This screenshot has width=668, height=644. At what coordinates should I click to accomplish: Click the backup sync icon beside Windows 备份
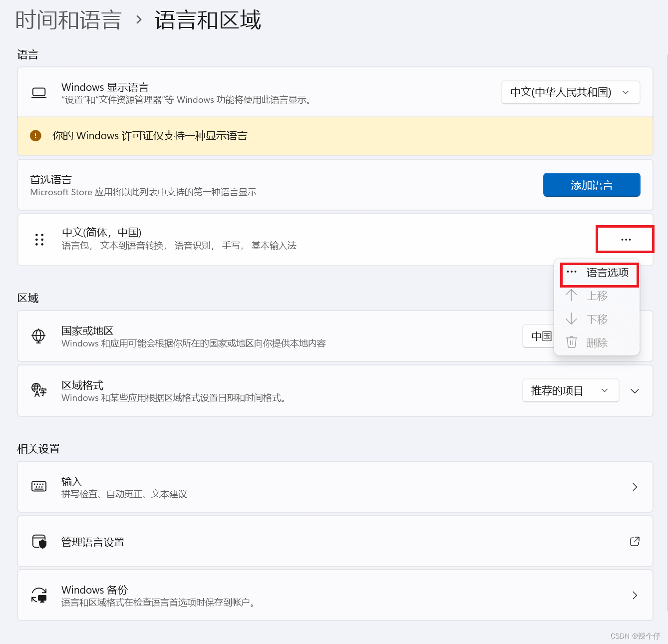[39, 595]
